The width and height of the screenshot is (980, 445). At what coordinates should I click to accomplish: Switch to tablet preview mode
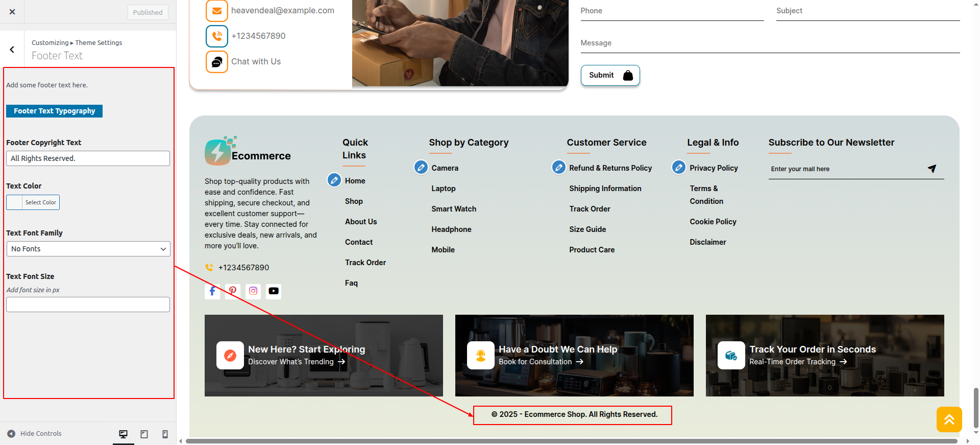144,434
